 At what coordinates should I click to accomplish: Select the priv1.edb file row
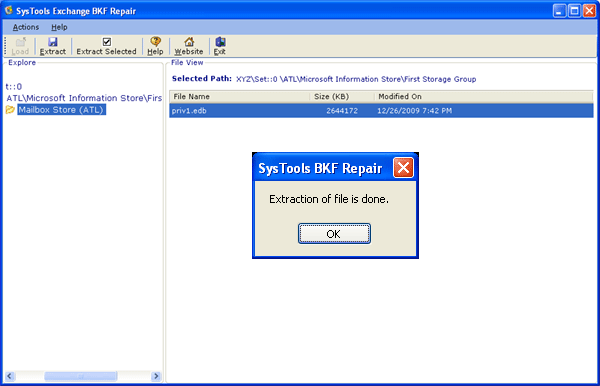tap(381, 111)
